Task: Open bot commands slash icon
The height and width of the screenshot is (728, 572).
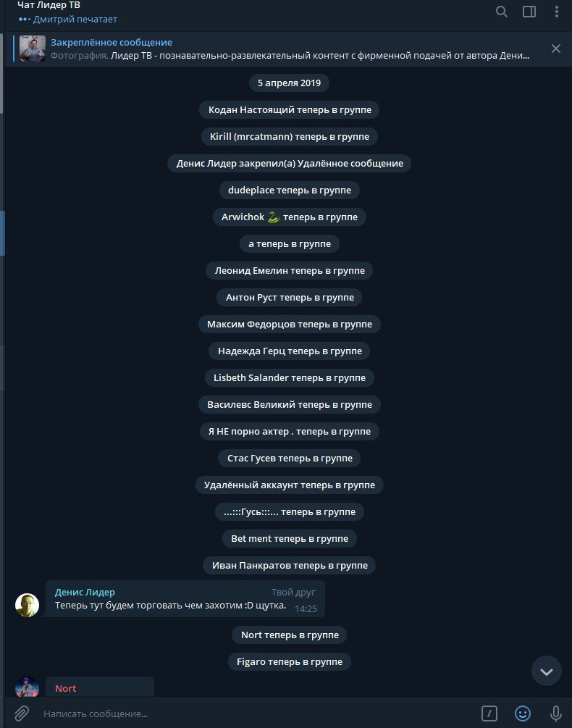Action: coord(489,713)
